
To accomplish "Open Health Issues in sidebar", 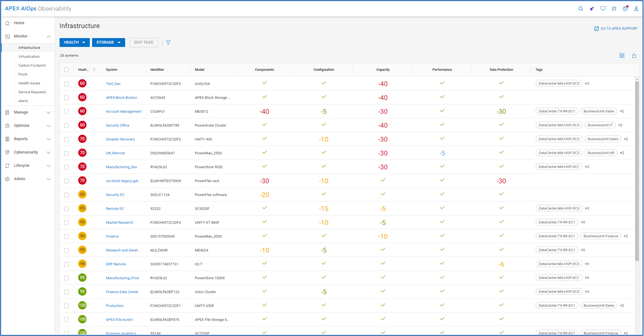I will 29,83.
